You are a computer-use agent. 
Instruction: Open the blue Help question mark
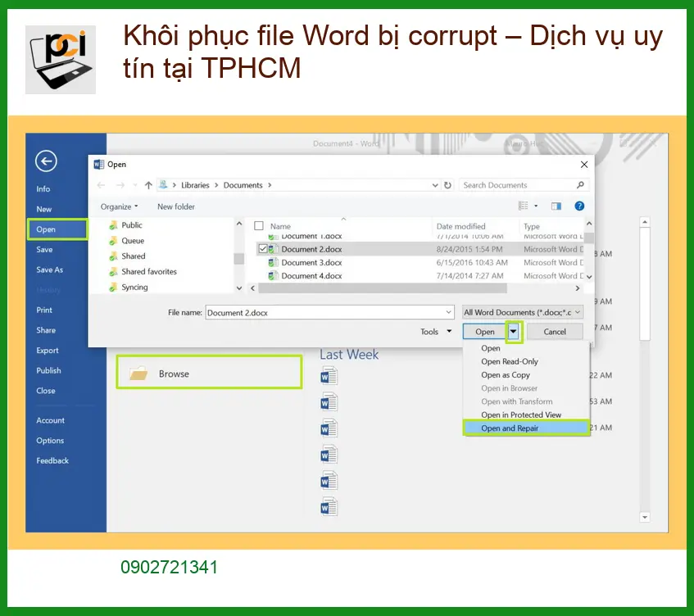pos(579,206)
